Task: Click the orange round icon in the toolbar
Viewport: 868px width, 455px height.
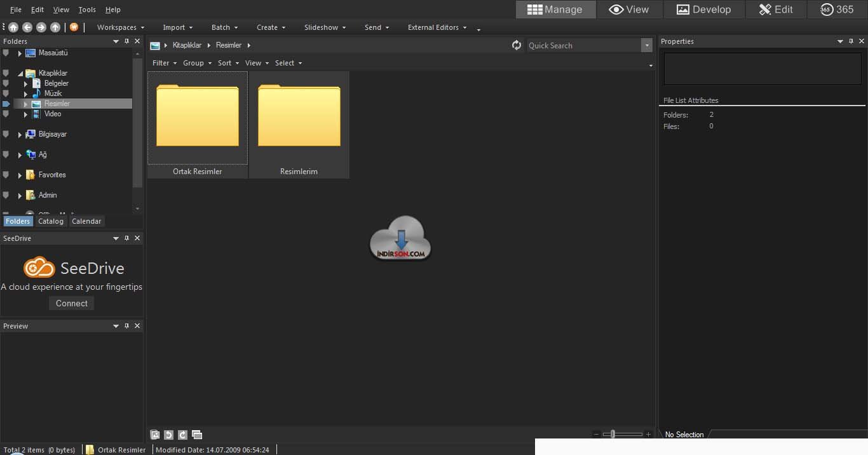Action: coord(74,27)
